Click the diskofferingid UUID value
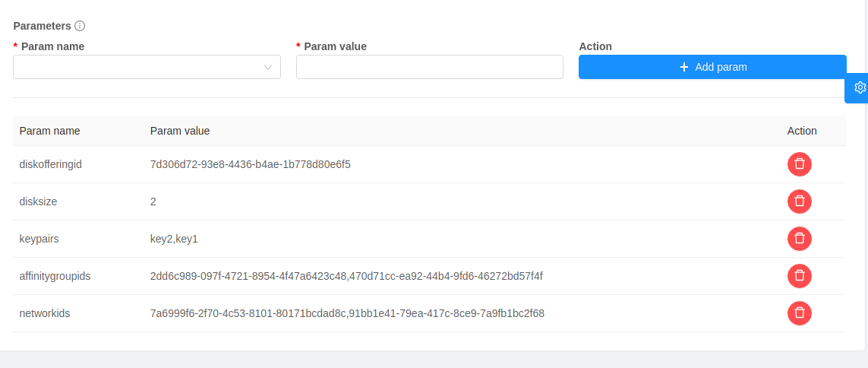Screen dimensions: 868x368 [x=250, y=164]
